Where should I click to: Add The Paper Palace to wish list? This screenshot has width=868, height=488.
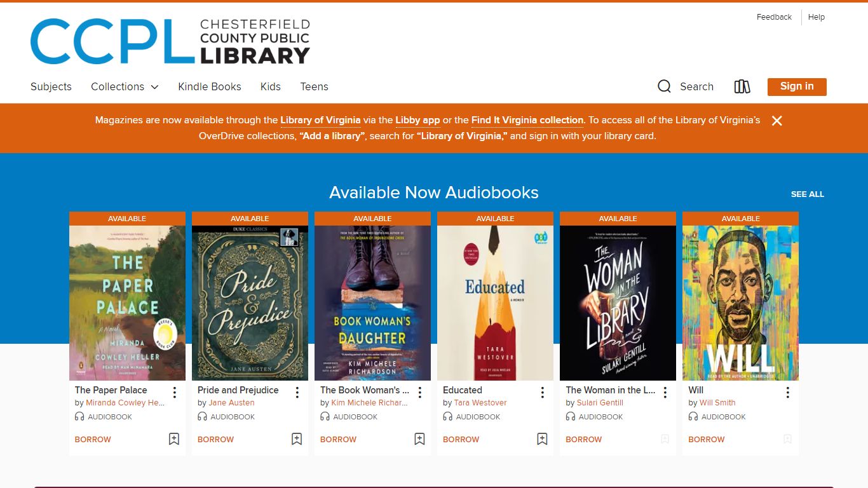click(x=174, y=439)
